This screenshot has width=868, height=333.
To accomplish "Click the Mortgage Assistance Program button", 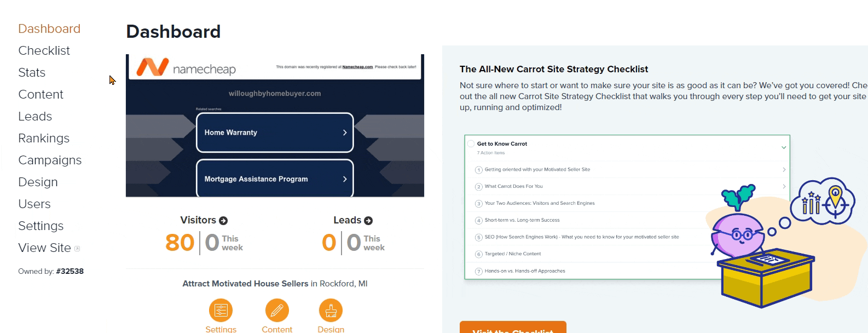I will pyautogui.click(x=275, y=178).
